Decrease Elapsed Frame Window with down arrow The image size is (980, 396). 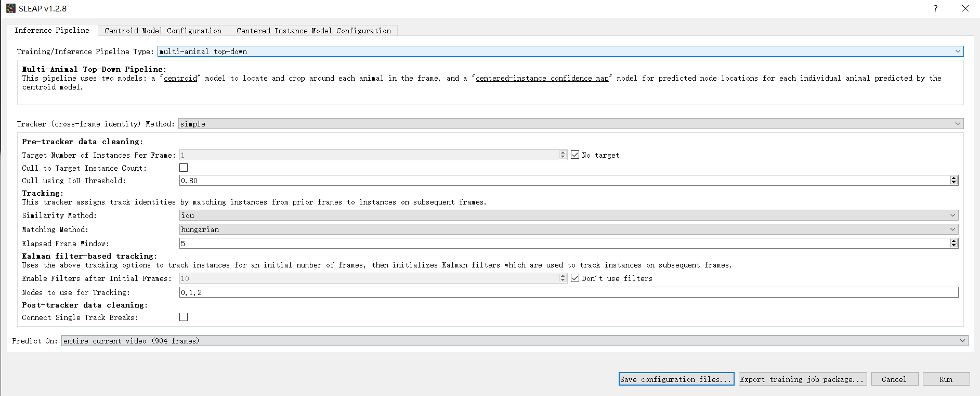[x=954, y=246]
